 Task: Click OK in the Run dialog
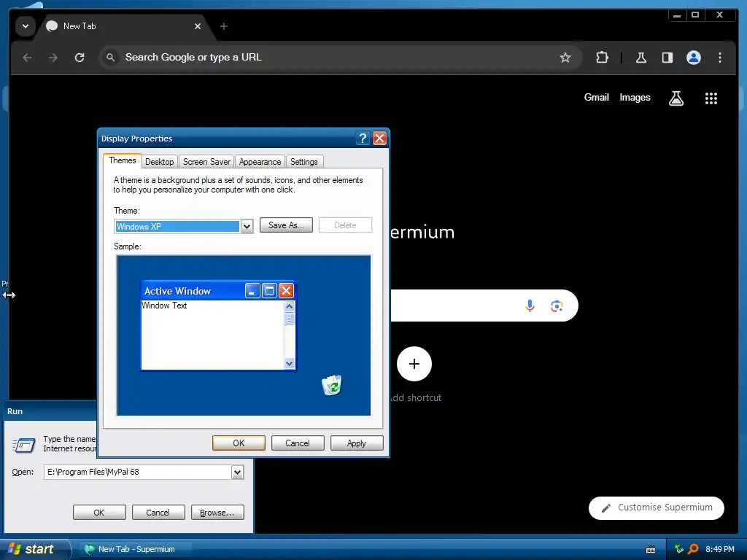click(99, 513)
